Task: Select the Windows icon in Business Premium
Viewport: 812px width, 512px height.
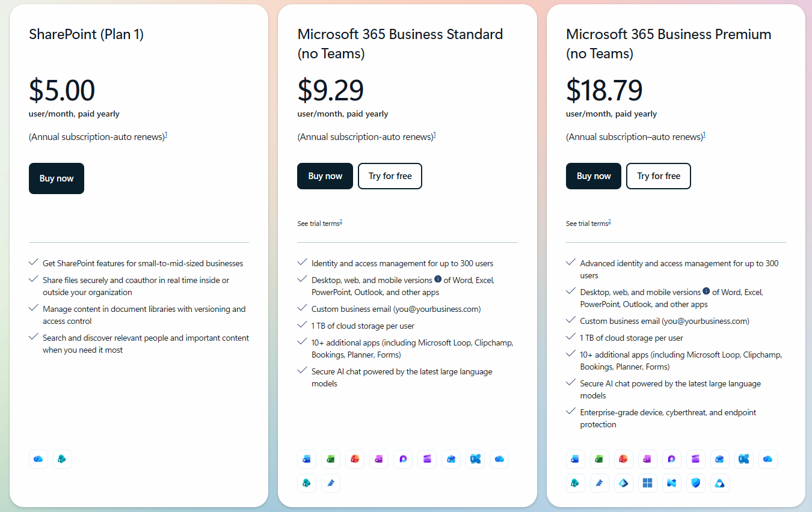Action: [x=647, y=483]
